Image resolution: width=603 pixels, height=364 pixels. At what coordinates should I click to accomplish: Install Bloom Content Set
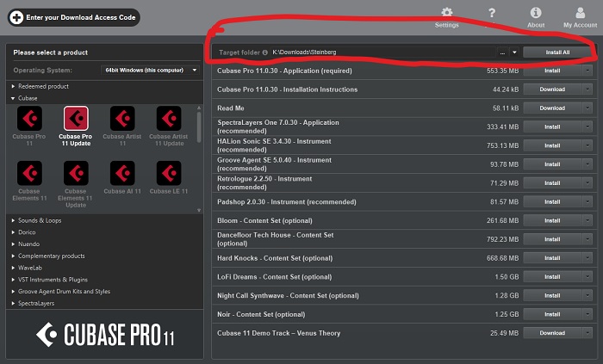click(x=552, y=220)
